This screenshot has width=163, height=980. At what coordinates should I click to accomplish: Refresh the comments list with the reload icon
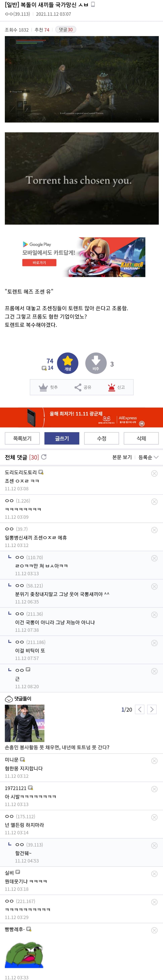tap(44, 457)
